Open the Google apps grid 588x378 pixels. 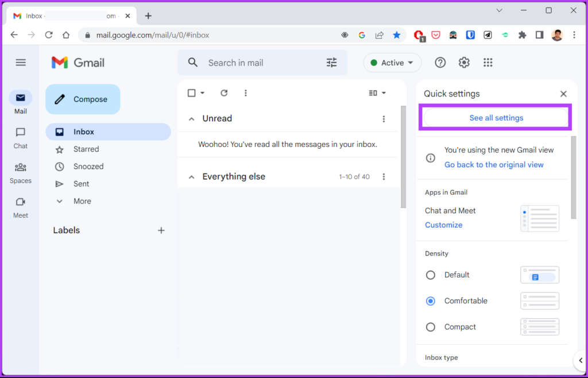pos(488,63)
